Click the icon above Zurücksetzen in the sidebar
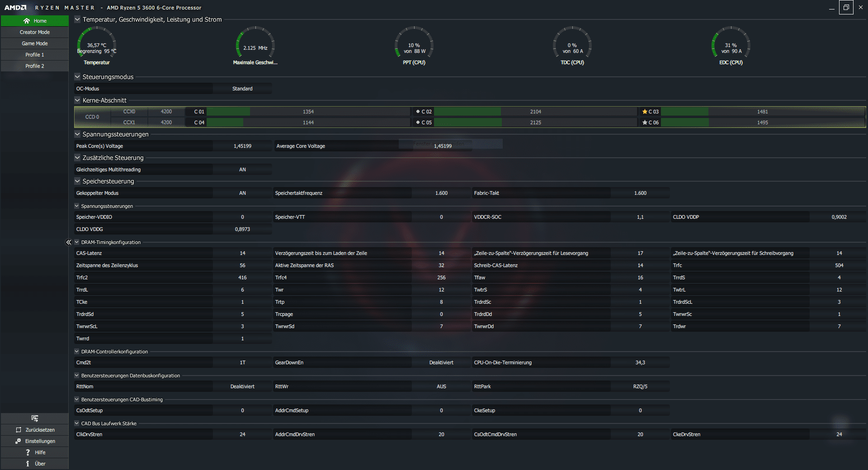 click(x=35, y=418)
